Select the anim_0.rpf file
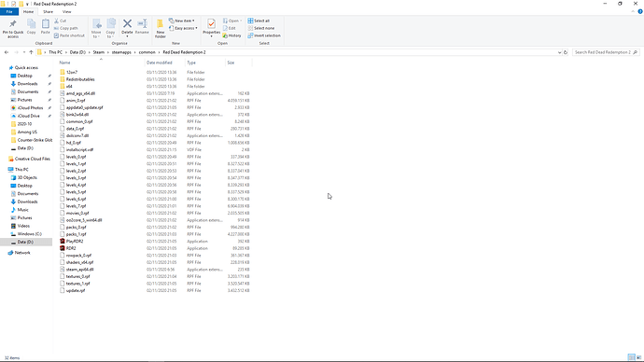 76,101
